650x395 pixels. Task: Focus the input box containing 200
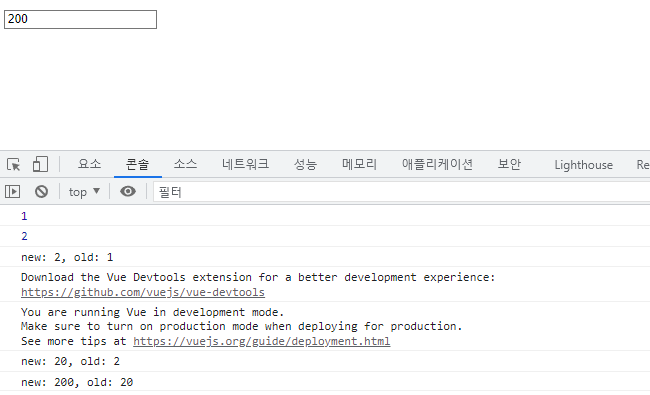coord(80,19)
